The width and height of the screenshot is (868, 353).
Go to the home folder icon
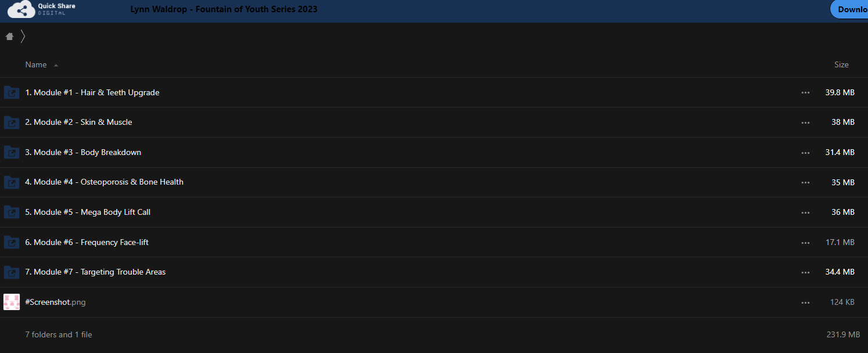pos(9,37)
